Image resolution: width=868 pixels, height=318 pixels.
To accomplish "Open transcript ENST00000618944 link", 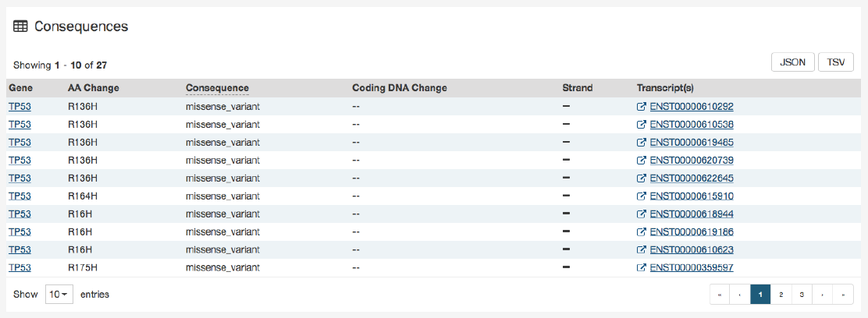I will 692,214.
